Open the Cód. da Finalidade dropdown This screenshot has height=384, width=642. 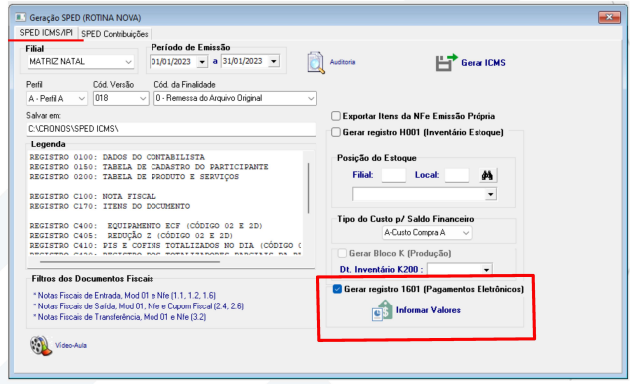311,98
